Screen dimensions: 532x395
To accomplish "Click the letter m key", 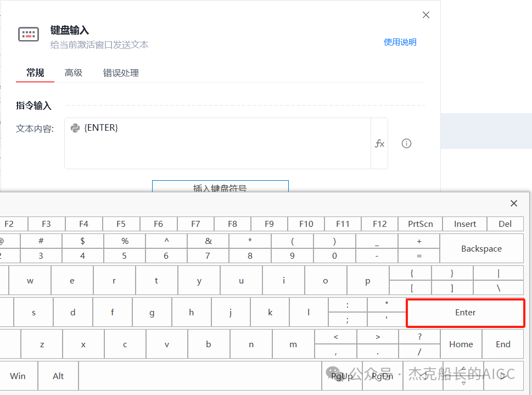I will (293, 344).
